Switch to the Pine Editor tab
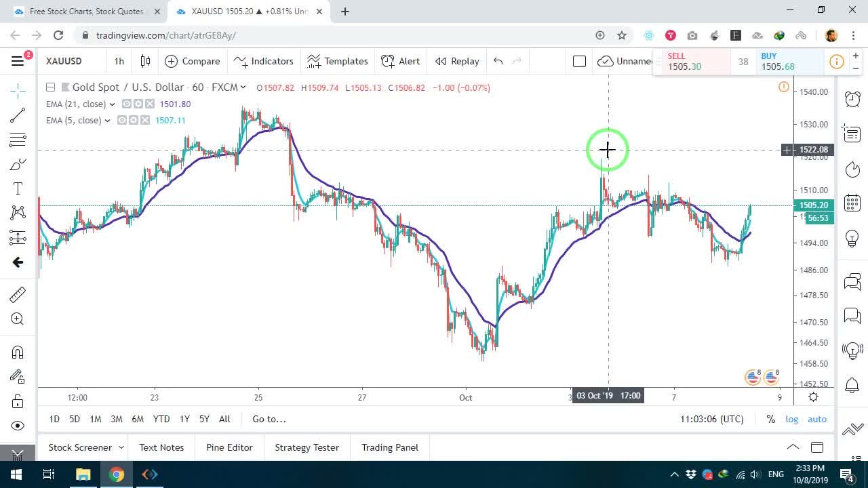The image size is (868, 488). (229, 447)
